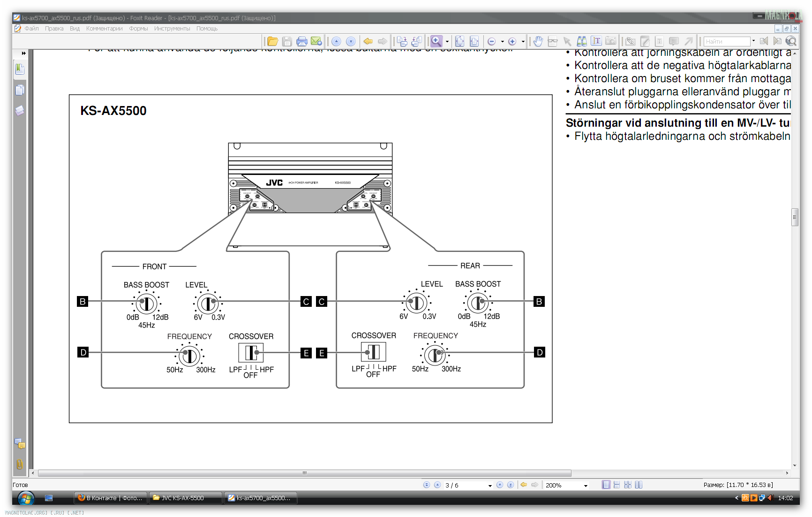
Task: Click the Note comment icon in toolbar
Action: (674, 41)
